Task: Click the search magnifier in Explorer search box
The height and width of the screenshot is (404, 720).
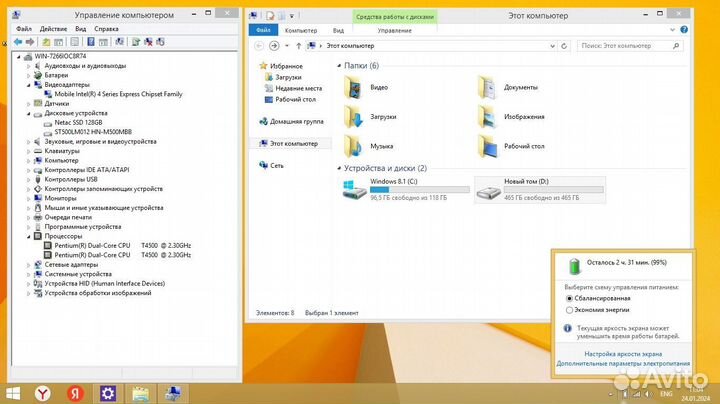Action: tap(676, 46)
